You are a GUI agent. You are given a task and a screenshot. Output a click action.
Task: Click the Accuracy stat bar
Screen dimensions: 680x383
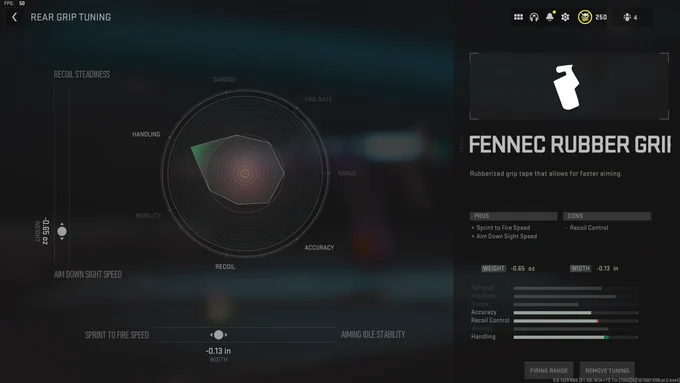[575, 313]
